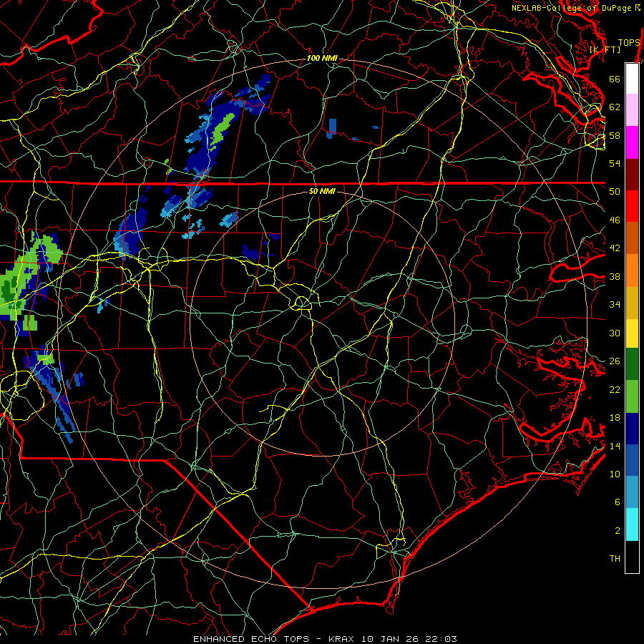Click the legend value '58'
The width and height of the screenshot is (644, 644).
[615, 135]
